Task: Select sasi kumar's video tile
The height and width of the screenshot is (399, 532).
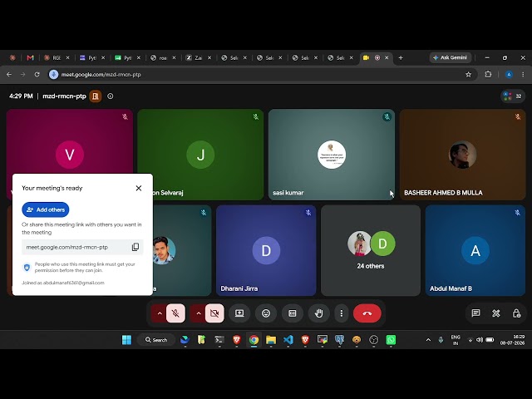Action: (x=332, y=155)
